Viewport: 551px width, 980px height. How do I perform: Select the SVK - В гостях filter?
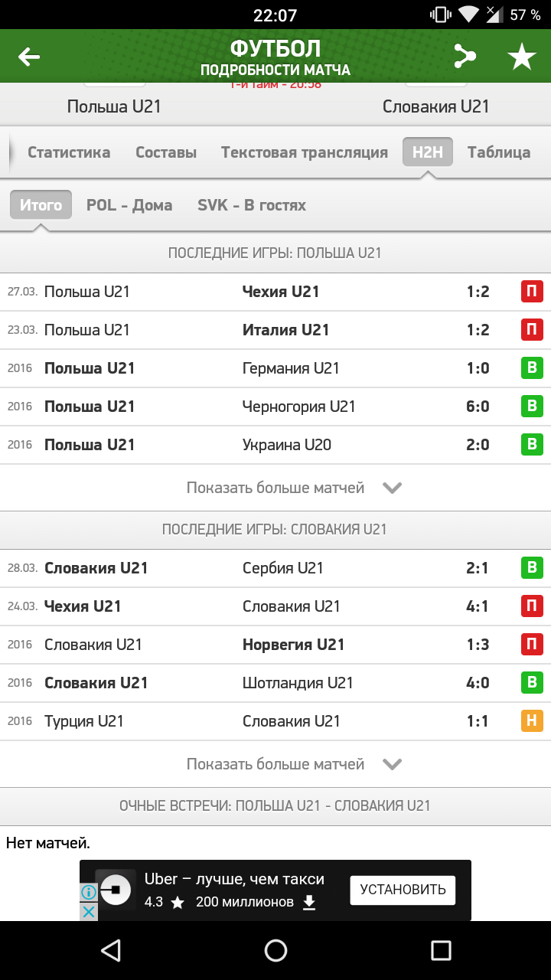pyautogui.click(x=252, y=205)
